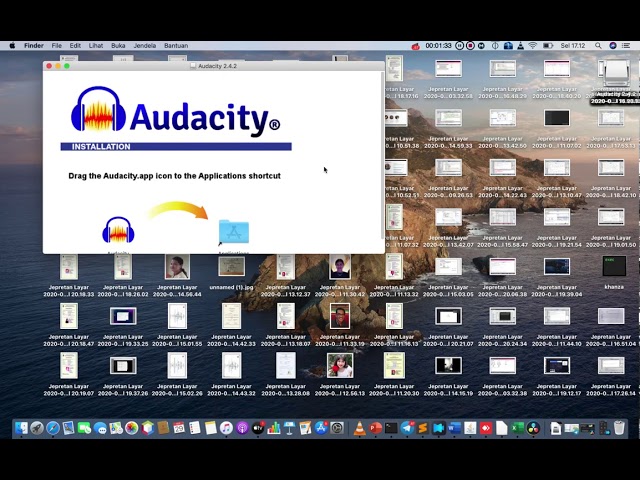This screenshot has height=480, width=640.
Task: Open the Finder menu
Action: [x=33, y=46]
